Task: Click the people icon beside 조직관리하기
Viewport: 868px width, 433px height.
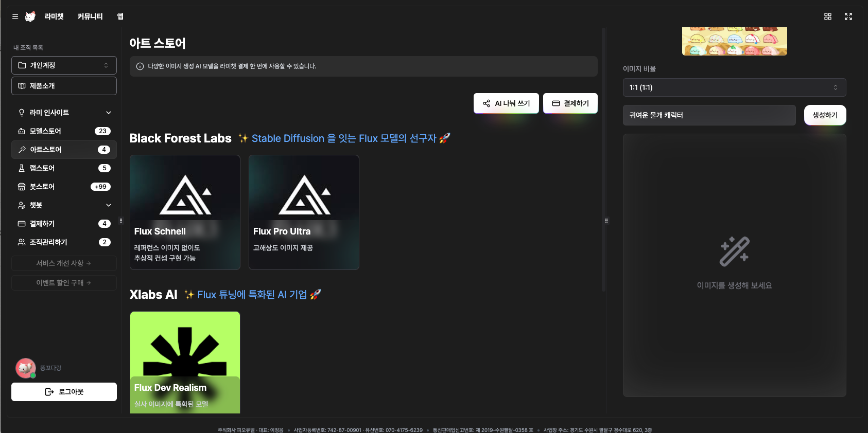Action: point(22,242)
